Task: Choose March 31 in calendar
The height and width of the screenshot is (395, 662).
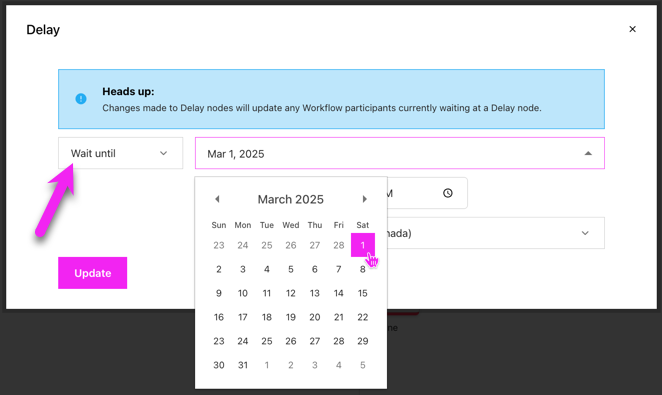Action: point(243,365)
